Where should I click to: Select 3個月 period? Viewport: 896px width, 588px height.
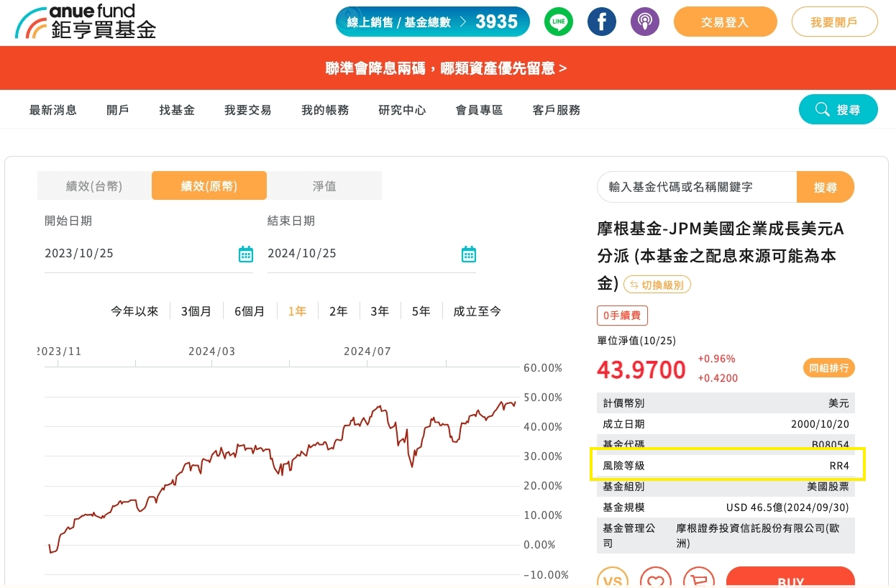click(196, 311)
